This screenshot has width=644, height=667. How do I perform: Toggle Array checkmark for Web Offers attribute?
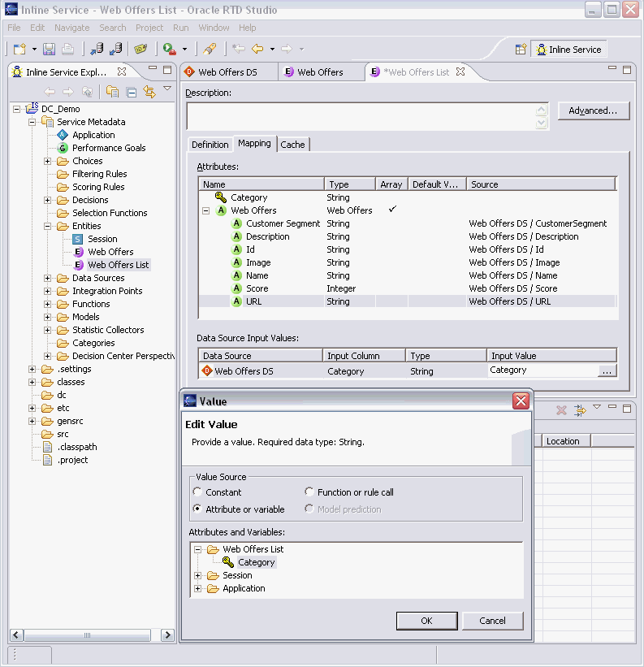[x=392, y=209]
